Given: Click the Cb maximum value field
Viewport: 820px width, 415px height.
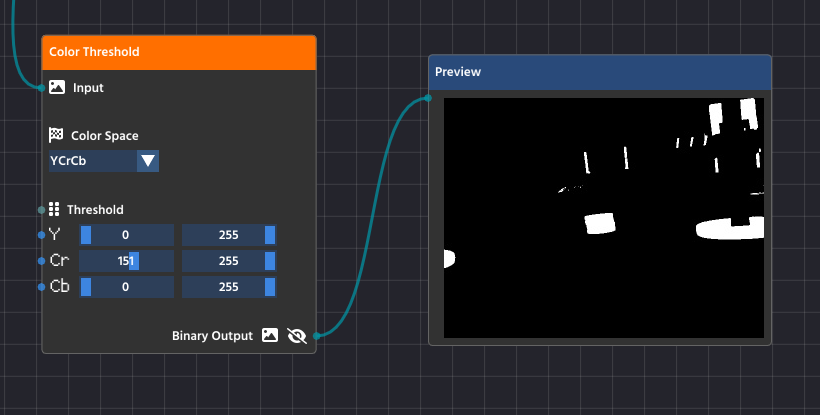Looking at the screenshot, I should (228, 287).
